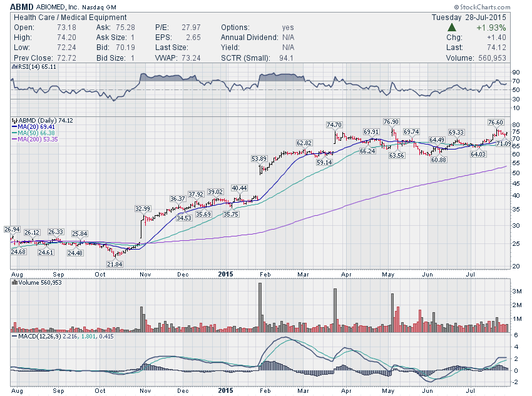Click the Low value 72.24

(x=66, y=48)
